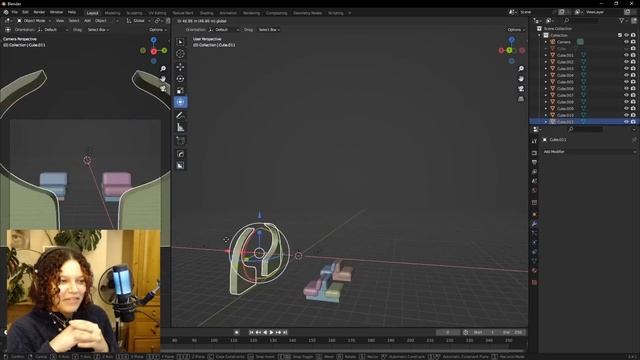This screenshot has height=360, width=640.
Task: Open Tool properties tab
Action: pos(534,141)
